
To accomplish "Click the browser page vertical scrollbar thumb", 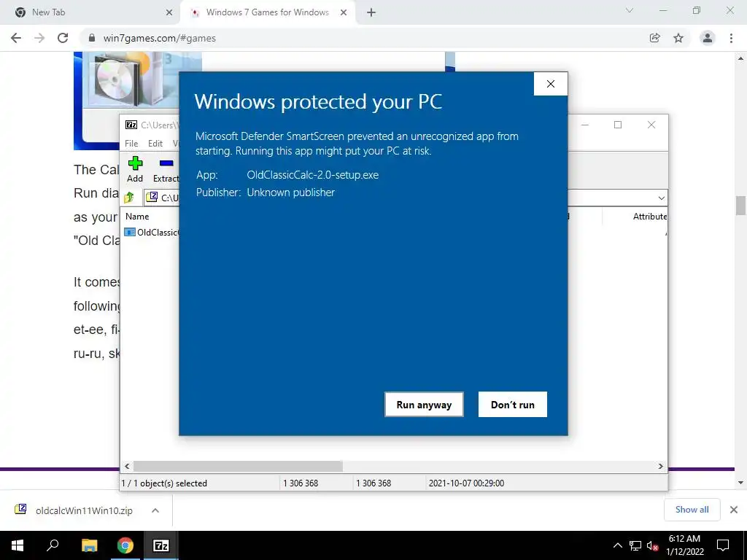I will click(x=741, y=206).
